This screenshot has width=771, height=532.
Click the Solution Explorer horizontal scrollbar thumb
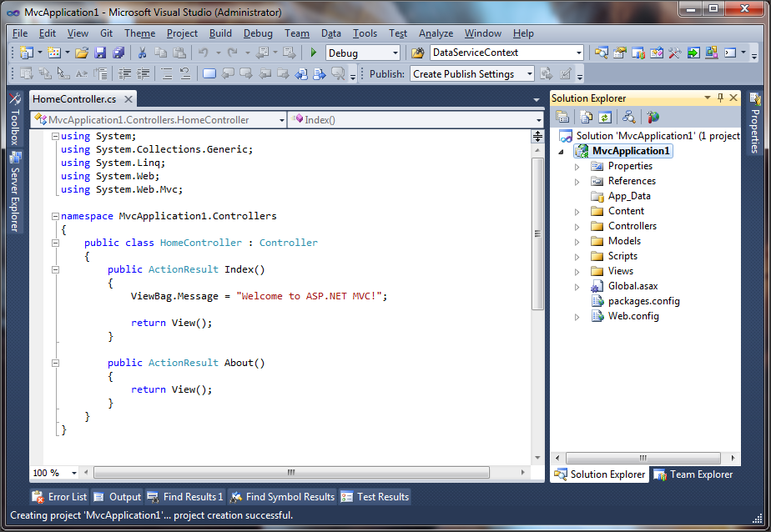coord(643,458)
